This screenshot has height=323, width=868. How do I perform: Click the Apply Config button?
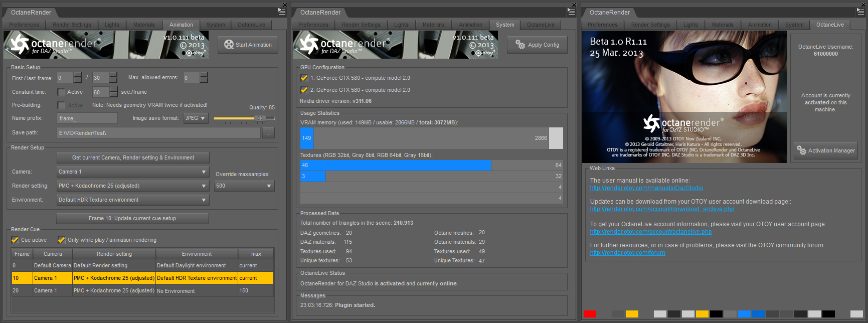537,45
